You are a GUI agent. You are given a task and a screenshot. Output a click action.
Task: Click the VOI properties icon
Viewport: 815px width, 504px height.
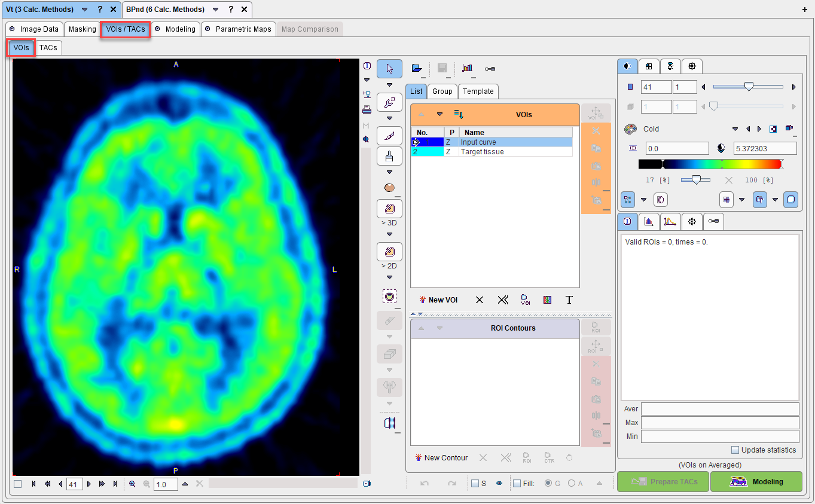[525, 300]
